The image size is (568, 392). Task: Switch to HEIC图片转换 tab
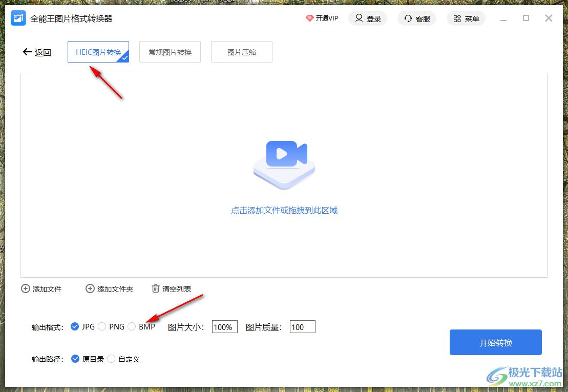[98, 52]
